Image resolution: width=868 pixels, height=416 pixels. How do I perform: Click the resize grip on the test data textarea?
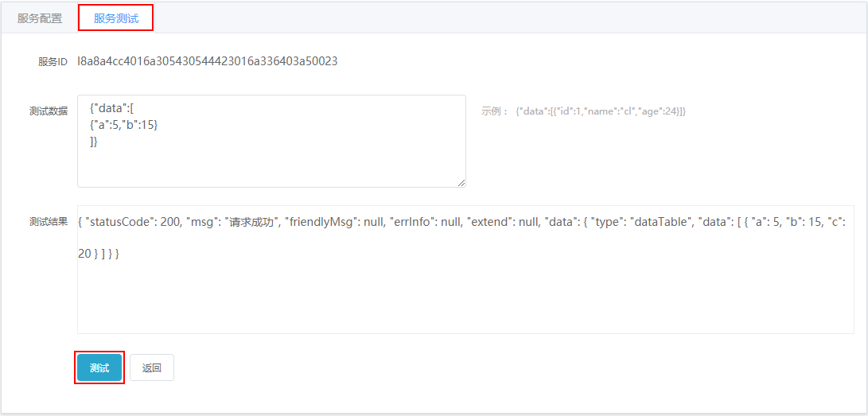point(461,183)
